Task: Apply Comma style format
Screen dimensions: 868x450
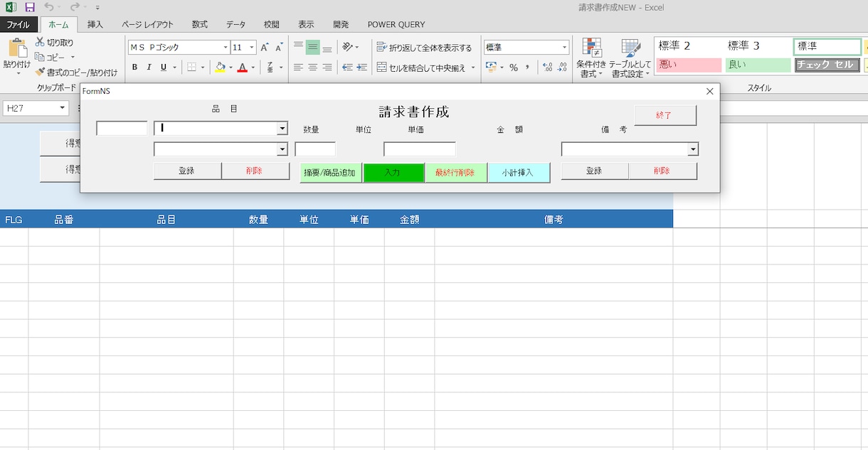Action: coord(527,68)
